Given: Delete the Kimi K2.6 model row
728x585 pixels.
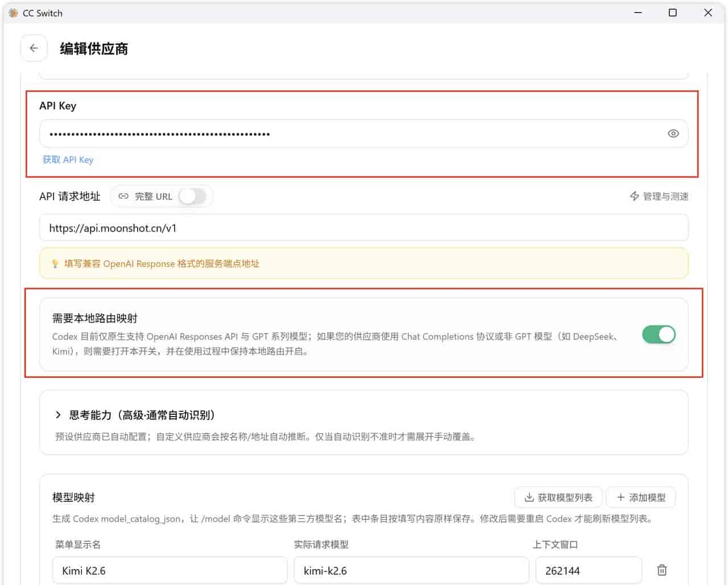Looking at the screenshot, I should (662, 570).
